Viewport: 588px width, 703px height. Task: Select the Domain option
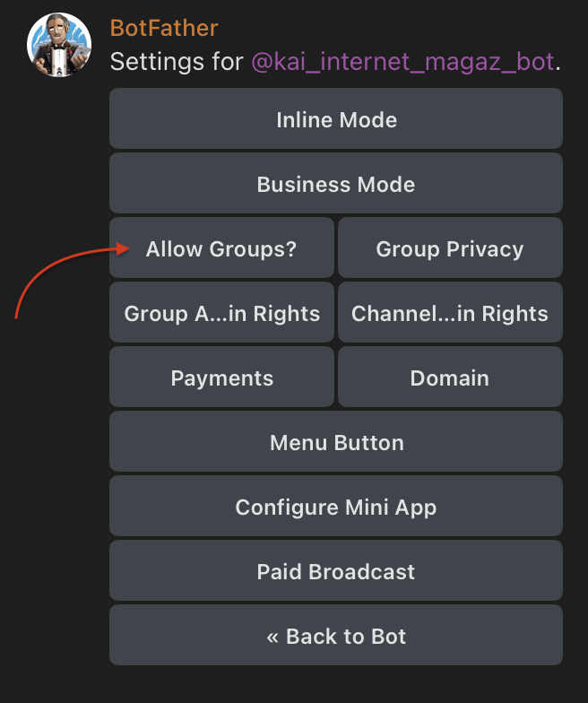coord(450,378)
